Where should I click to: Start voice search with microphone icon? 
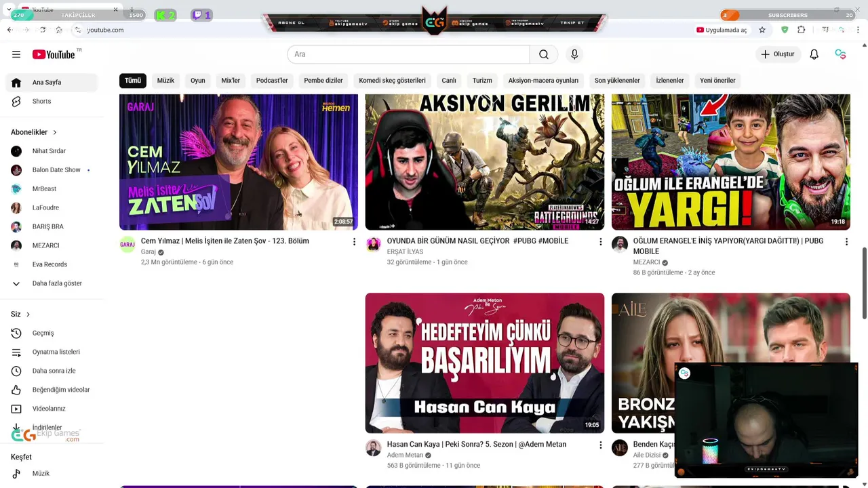[x=574, y=54]
